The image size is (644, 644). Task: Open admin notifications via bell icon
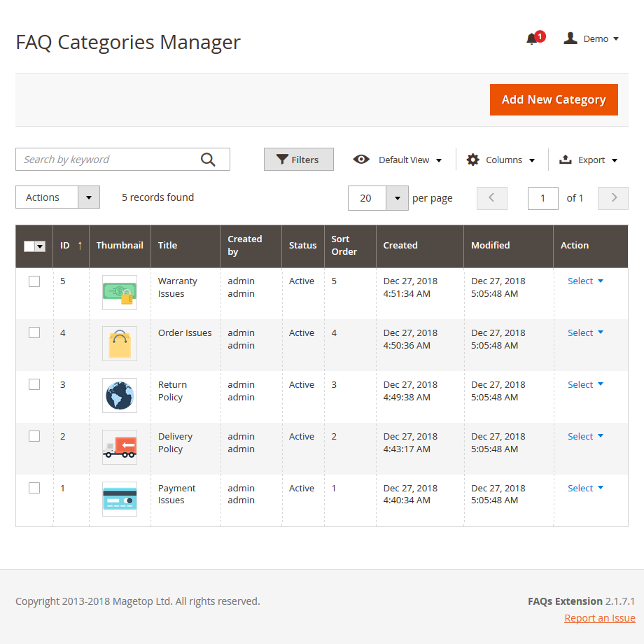tap(531, 40)
